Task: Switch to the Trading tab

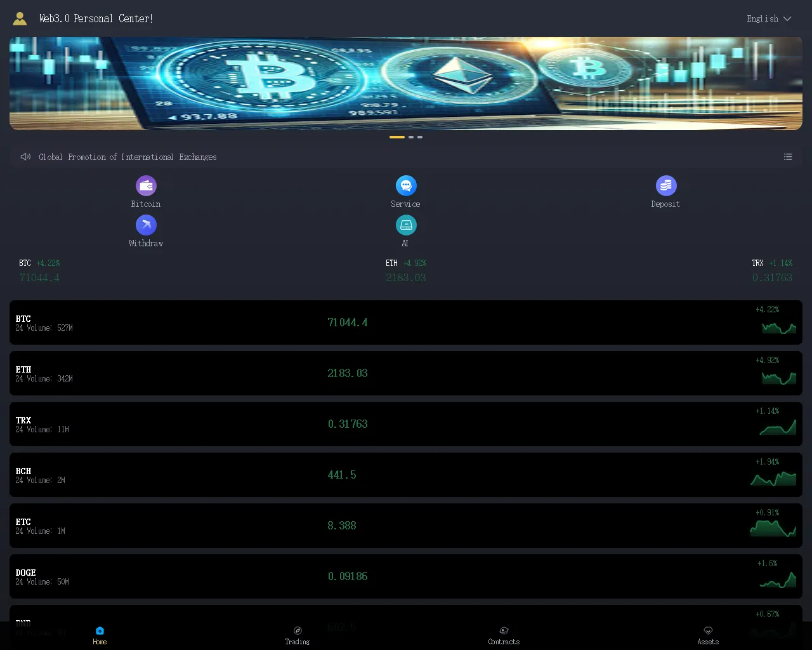Action: coord(298,635)
